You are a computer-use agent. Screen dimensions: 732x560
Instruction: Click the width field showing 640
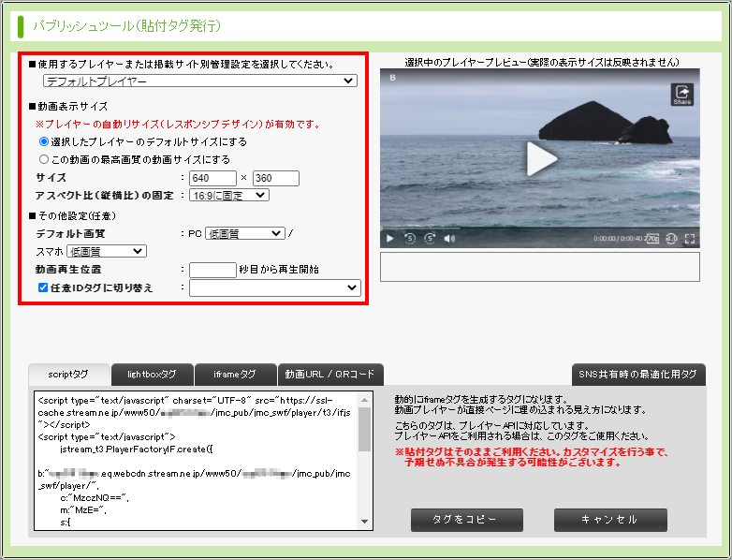point(212,178)
